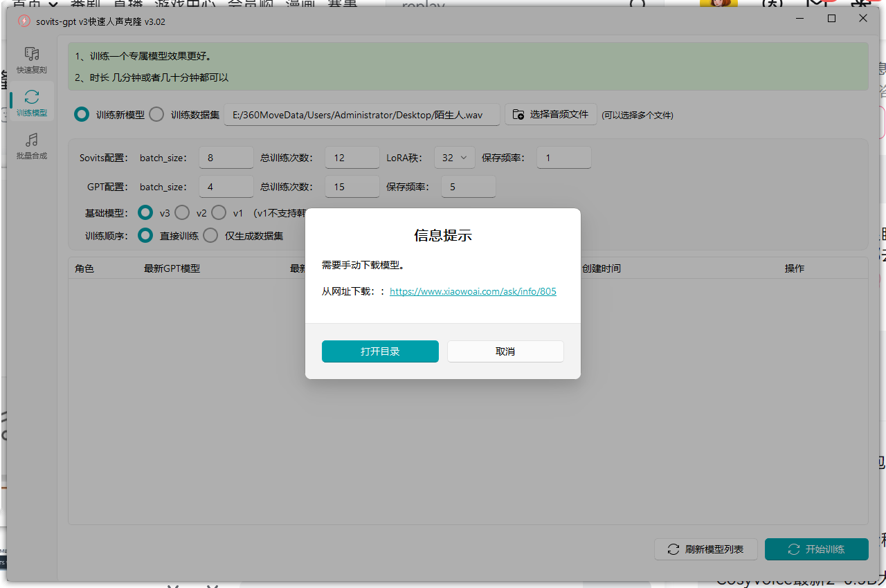Maximize the sovits-gpt window

pyautogui.click(x=831, y=19)
